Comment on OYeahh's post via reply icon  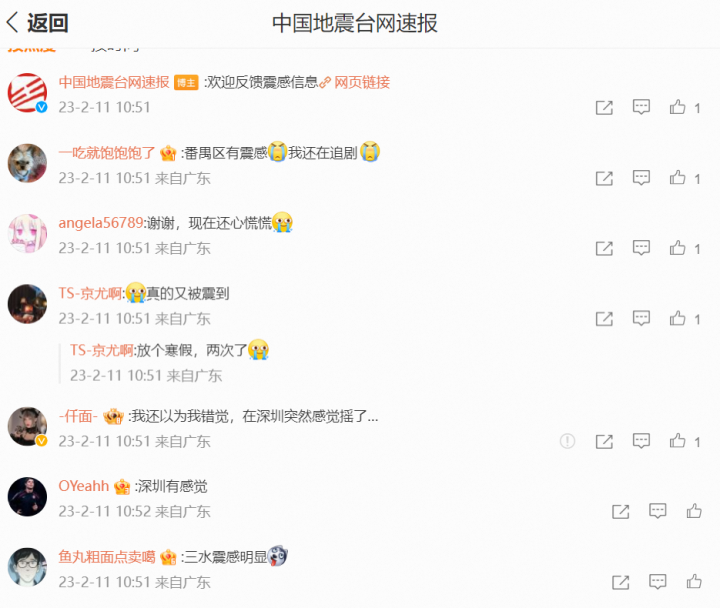(658, 511)
